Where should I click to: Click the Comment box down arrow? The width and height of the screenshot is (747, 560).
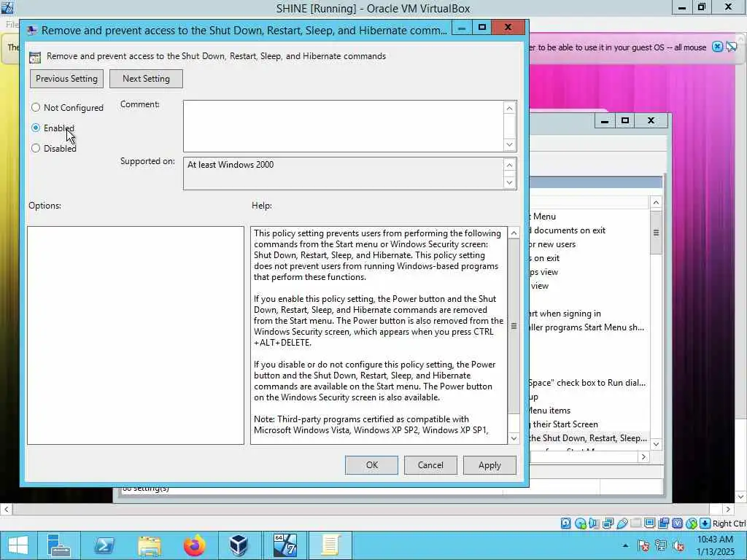click(x=510, y=145)
